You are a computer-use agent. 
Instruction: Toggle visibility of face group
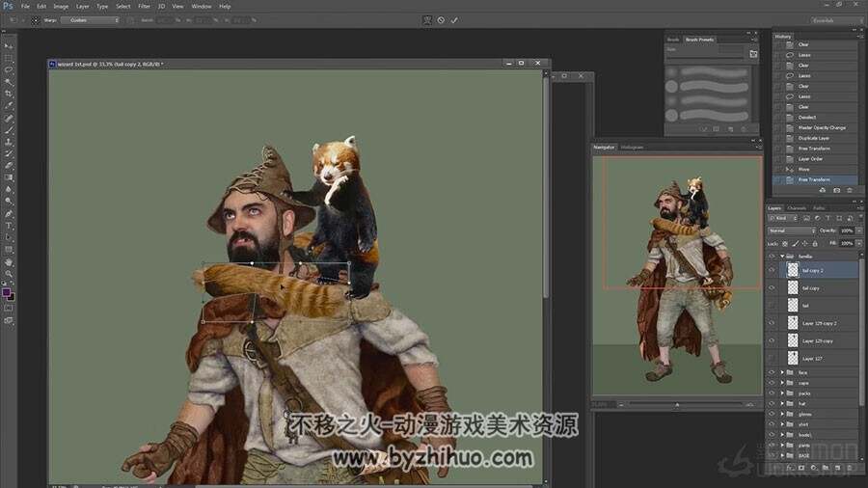(x=772, y=372)
